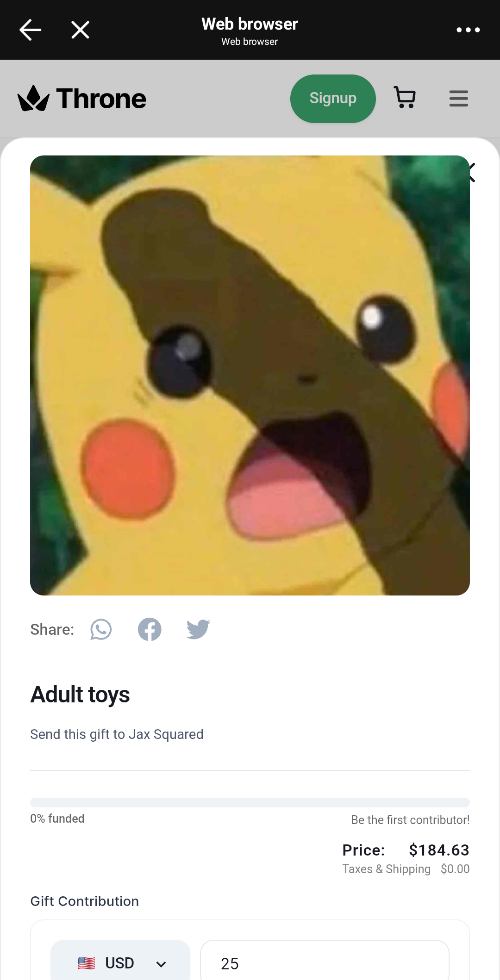Click the currency dropdown chevron arrow
The width and height of the screenshot is (500, 980).
(161, 964)
